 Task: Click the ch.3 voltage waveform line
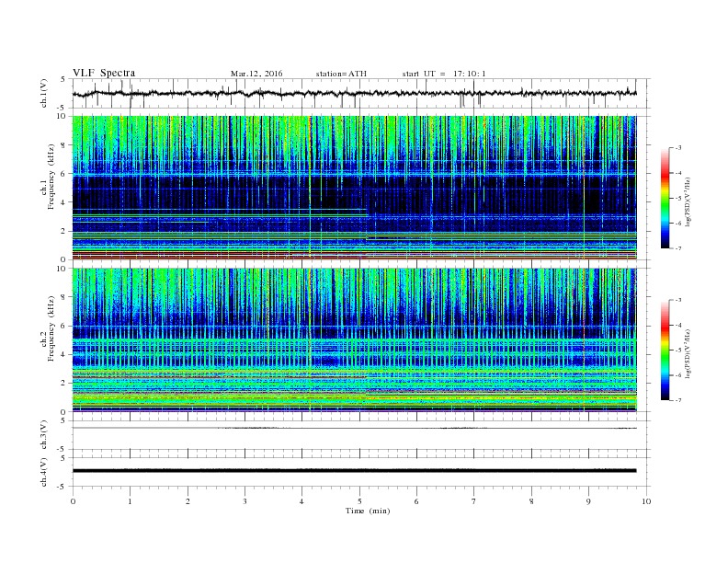point(354,428)
